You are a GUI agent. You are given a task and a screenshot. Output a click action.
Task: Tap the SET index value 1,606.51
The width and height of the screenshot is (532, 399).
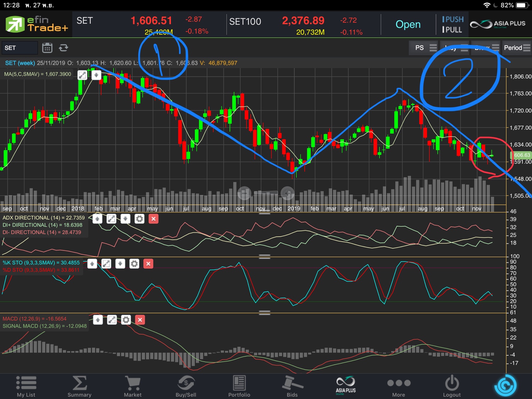(151, 21)
